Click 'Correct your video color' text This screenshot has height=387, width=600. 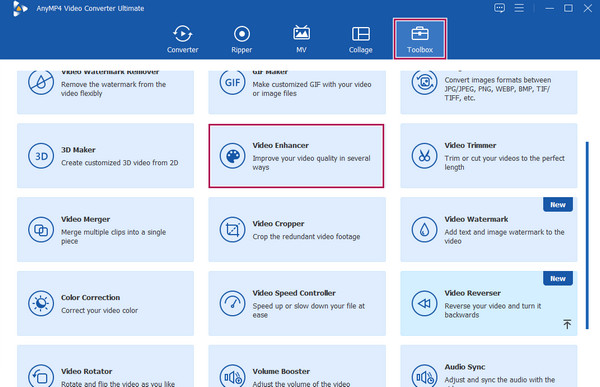tap(99, 310)
